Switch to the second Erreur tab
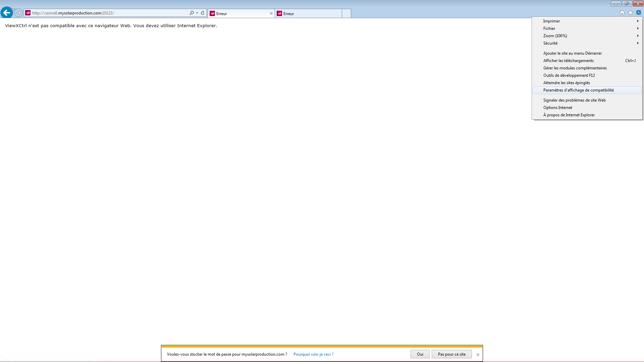Image resolution: width=644 pixels, height=362 pixels. [308, 13]
